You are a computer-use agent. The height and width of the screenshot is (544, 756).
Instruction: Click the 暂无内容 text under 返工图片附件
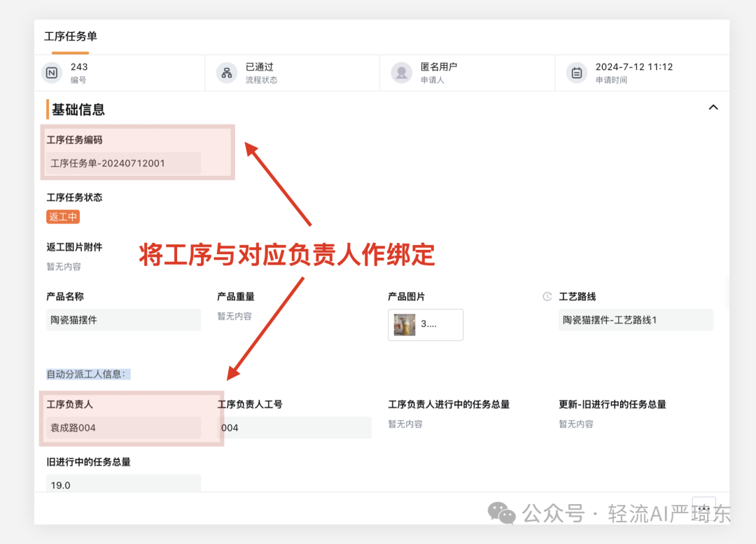[x=62, y=266]
